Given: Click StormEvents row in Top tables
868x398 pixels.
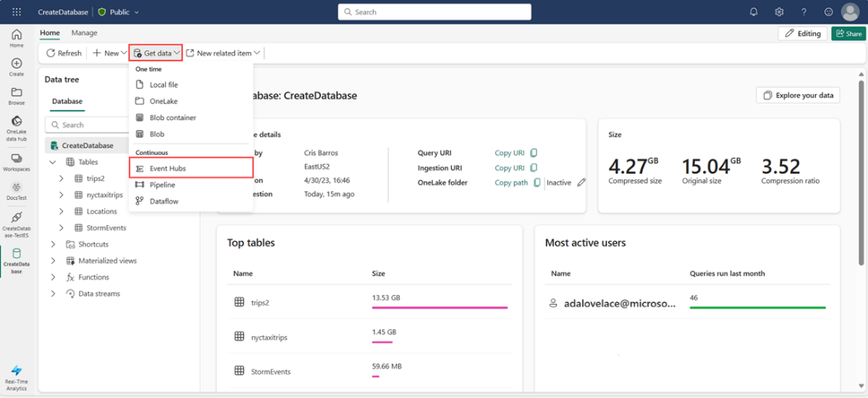Looking at the screenshot, I should coord(370,371).
